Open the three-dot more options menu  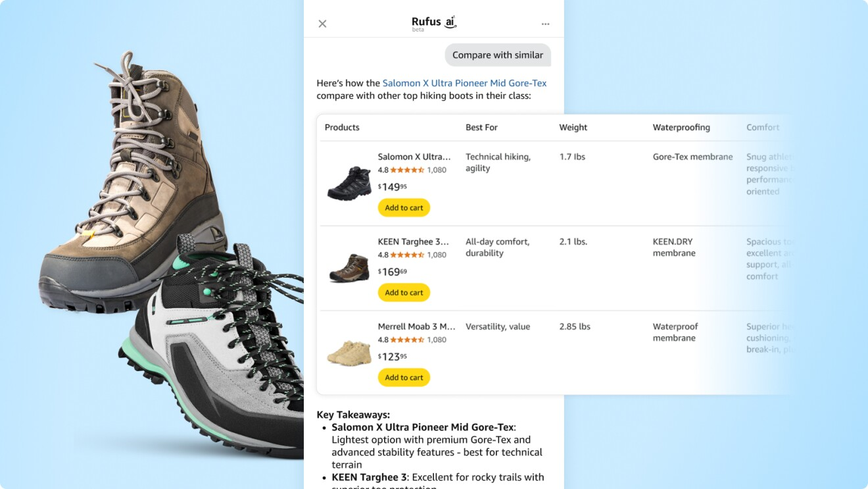(x=545, y=24)
